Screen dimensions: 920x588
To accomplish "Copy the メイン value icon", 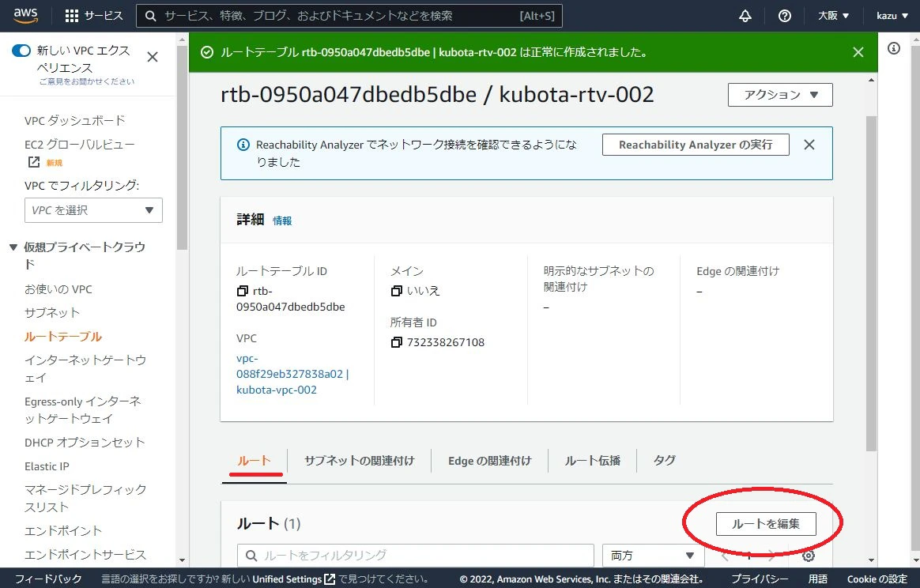I will coord(397,291).
